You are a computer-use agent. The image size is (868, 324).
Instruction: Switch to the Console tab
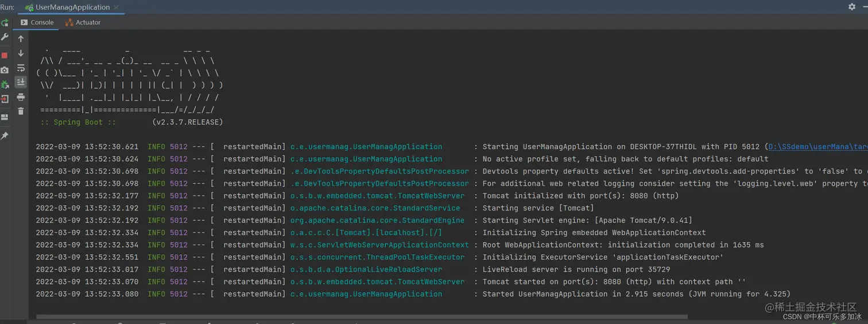pos(37,22)
